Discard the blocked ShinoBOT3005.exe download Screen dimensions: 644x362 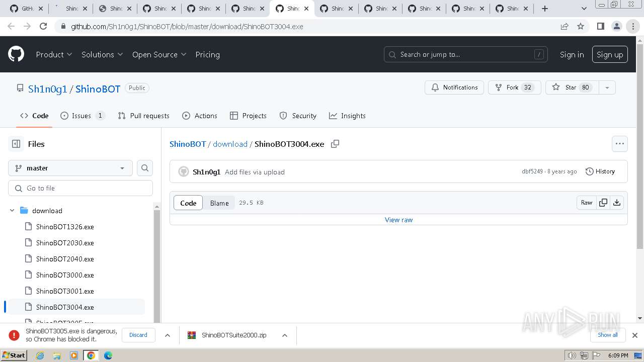pyautogui.click(x=138, y=335)
